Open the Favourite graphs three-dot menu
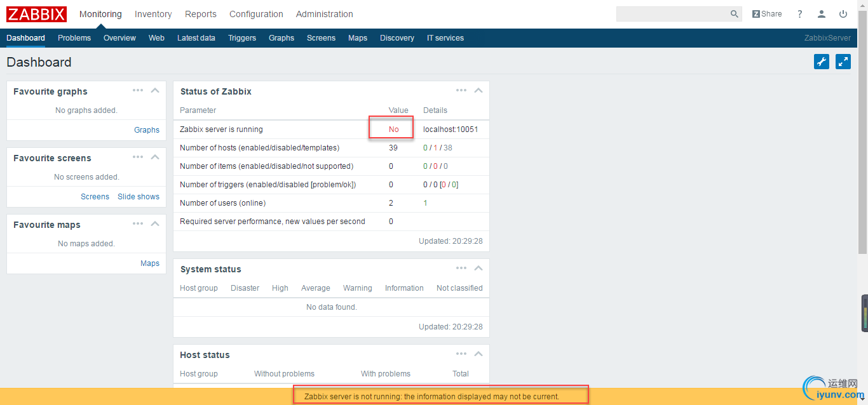Screen dimensions: 868x405 pos(138,90)
